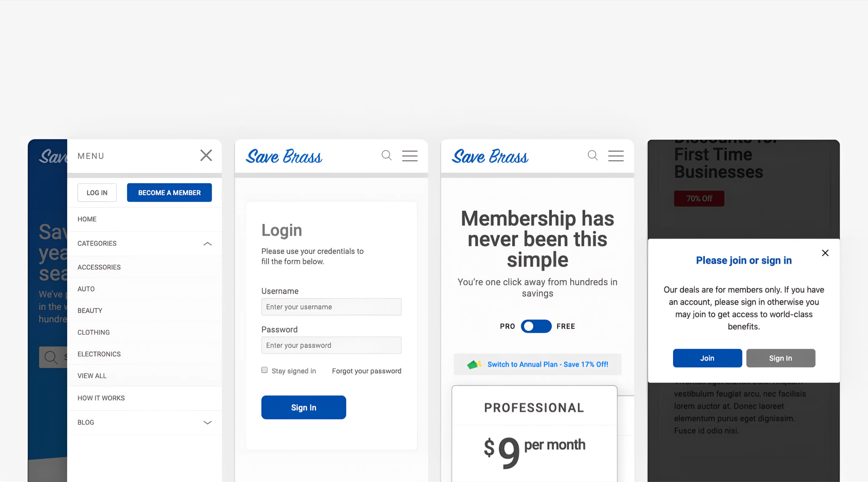The image size is (868, 482).
Task: Click search icon in Login screen header
Action: point(386,155)
